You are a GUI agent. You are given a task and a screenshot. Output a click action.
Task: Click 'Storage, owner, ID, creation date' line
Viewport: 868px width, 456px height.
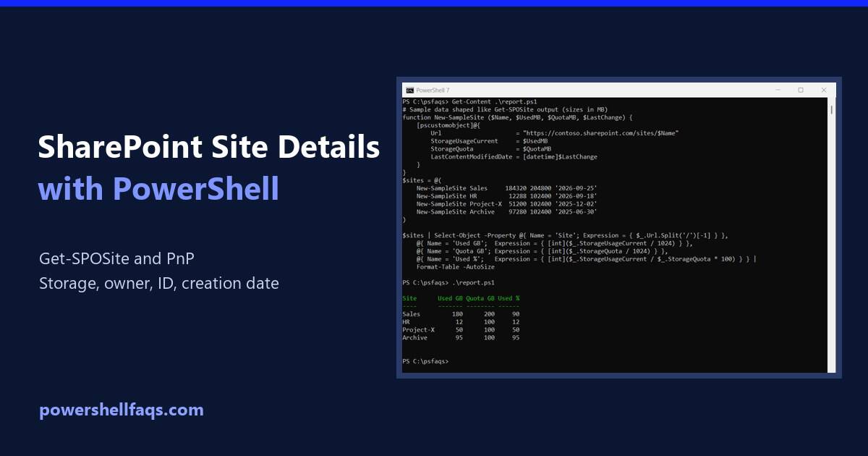159,282
